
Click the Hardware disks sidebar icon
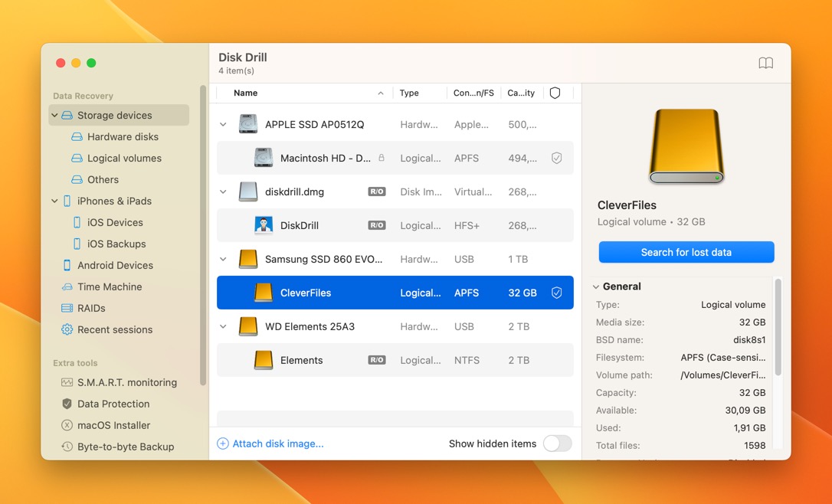[77, 137]
